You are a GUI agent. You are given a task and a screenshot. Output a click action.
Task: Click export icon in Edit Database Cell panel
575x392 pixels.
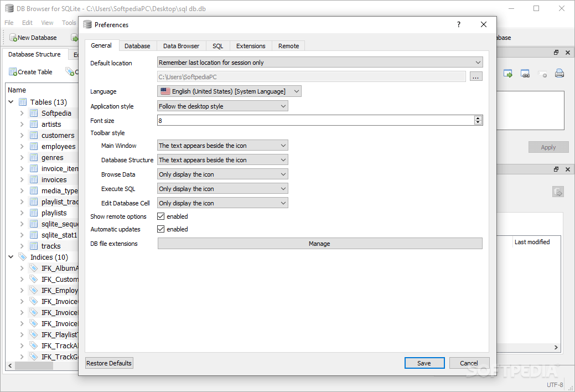point(508,74)
